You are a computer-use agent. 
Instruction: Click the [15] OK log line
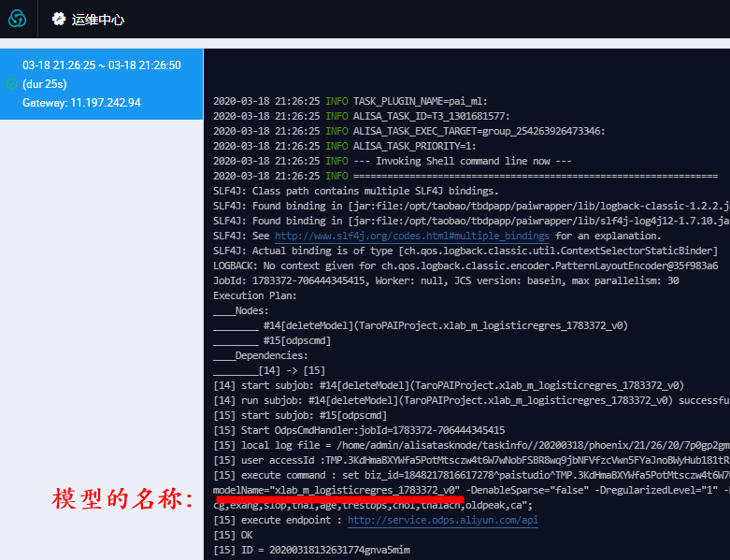point(233,536)
